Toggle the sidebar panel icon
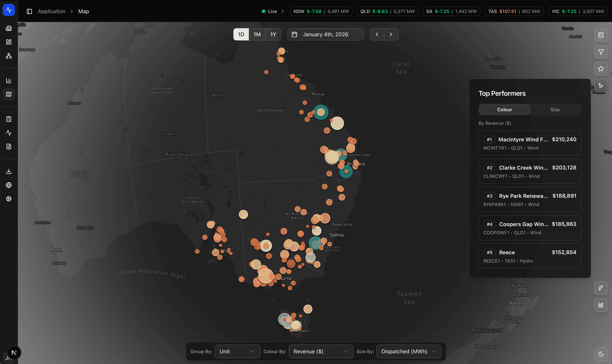Viewport: 612px width, 364px height. (29, 11)
